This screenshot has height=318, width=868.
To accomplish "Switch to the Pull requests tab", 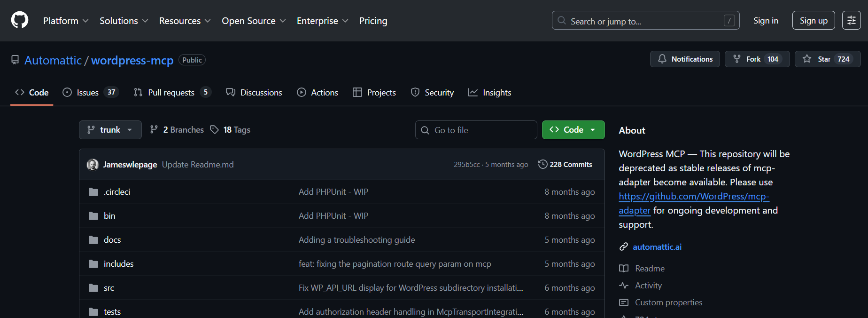I will point(172,93).
